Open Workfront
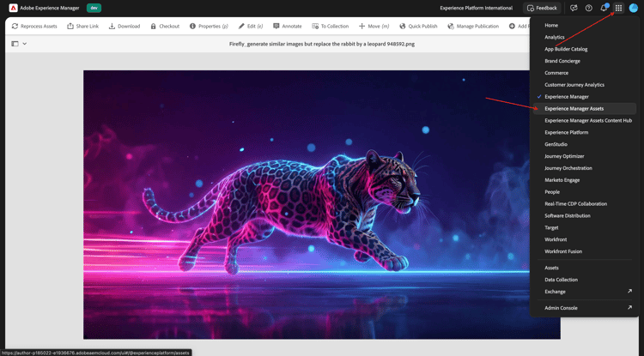The width and height of the screenshot is (644, 356). tap(556, 239)
